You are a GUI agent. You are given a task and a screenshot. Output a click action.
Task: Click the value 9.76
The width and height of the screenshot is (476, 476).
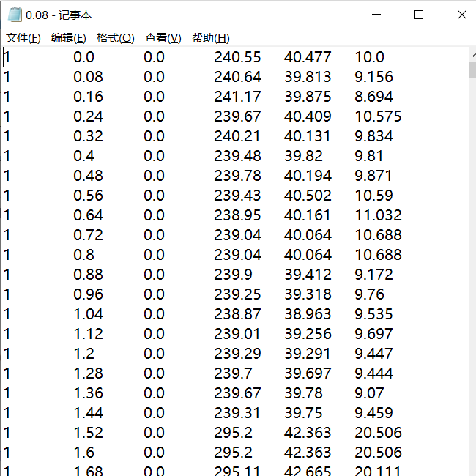click(369, 294)
